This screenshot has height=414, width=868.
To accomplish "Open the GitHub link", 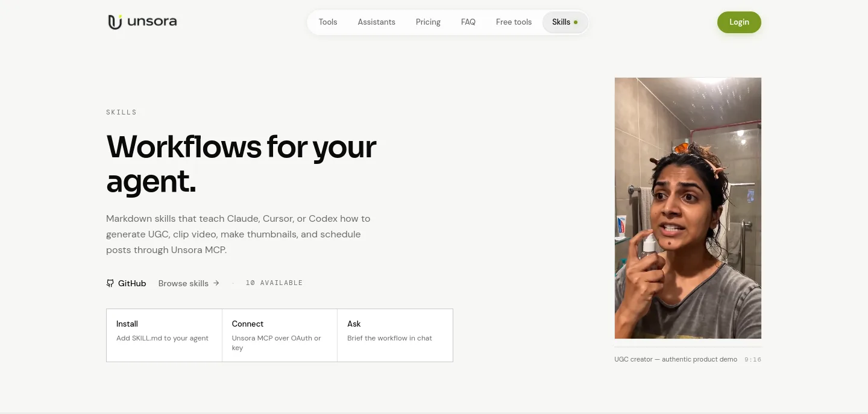I will pyautogui.click(x=126, y=283).
